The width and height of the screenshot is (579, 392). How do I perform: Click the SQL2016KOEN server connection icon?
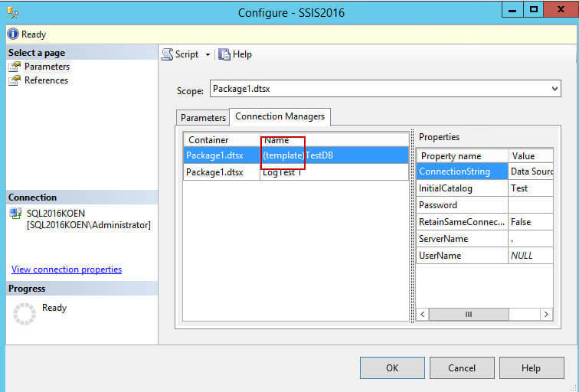click(x=15, y=213)
